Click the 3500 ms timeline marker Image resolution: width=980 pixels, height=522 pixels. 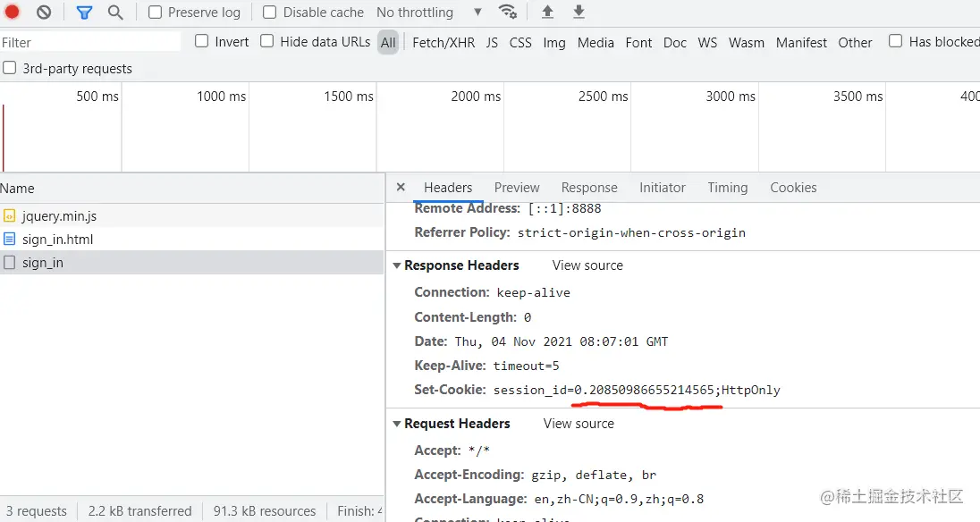click(857, 97)
